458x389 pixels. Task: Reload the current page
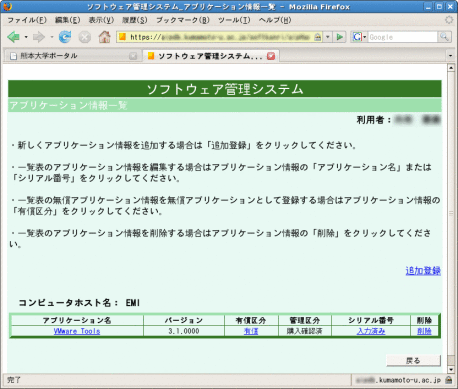point(65,37)
